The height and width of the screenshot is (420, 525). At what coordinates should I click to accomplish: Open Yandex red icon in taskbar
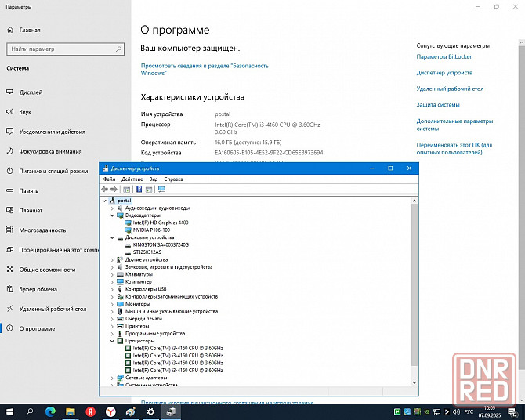click(90, 411)
